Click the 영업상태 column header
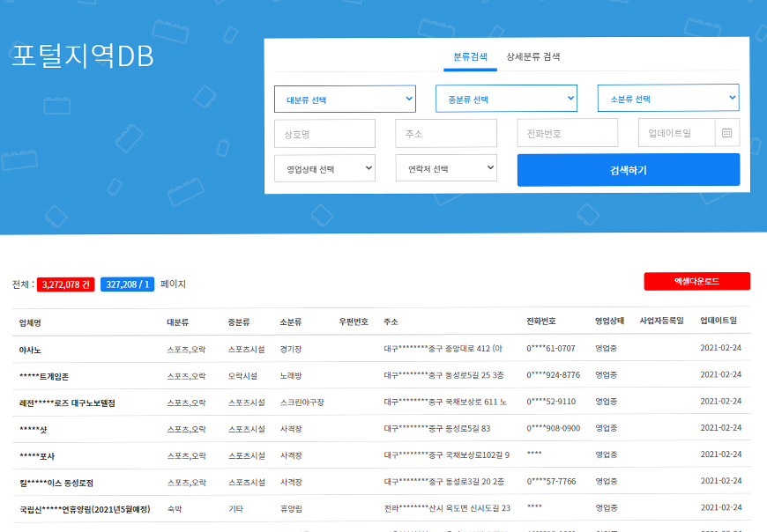 tap(609, 321)
